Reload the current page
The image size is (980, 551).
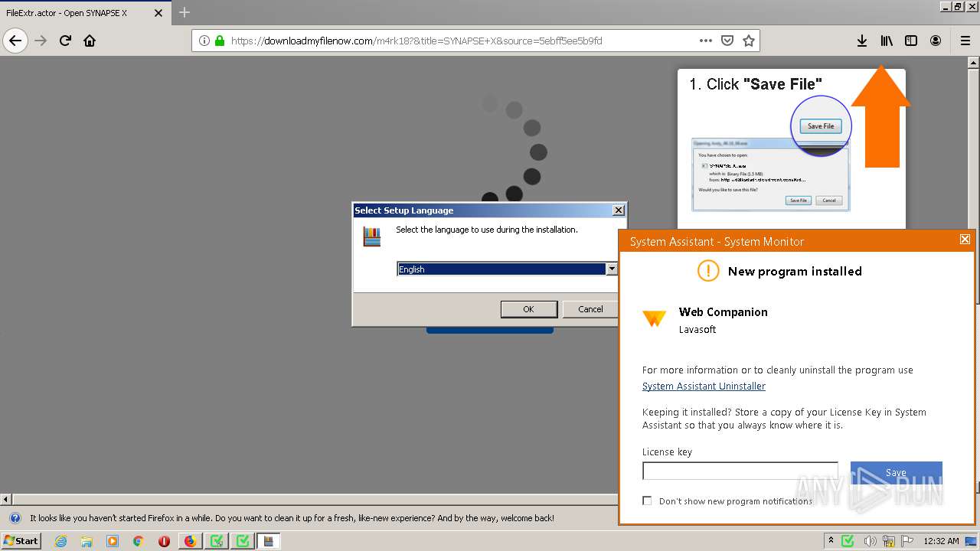pos(65,41)
